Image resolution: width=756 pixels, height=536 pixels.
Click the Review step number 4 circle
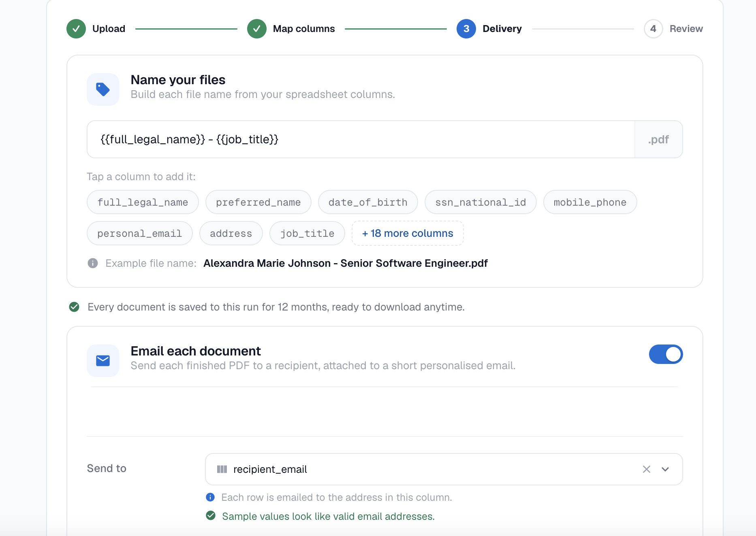tap(653, 29)
